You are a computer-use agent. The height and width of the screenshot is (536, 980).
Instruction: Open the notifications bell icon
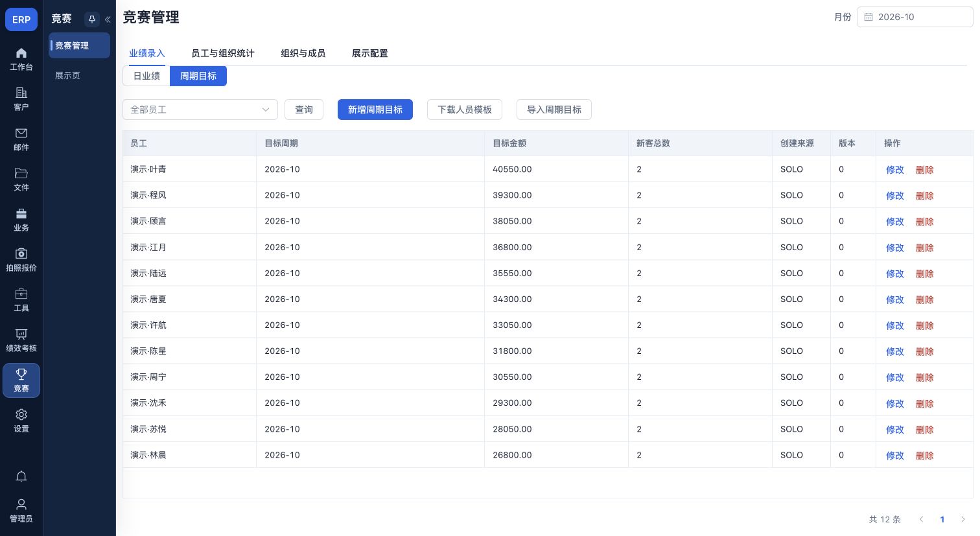point(21,476)
